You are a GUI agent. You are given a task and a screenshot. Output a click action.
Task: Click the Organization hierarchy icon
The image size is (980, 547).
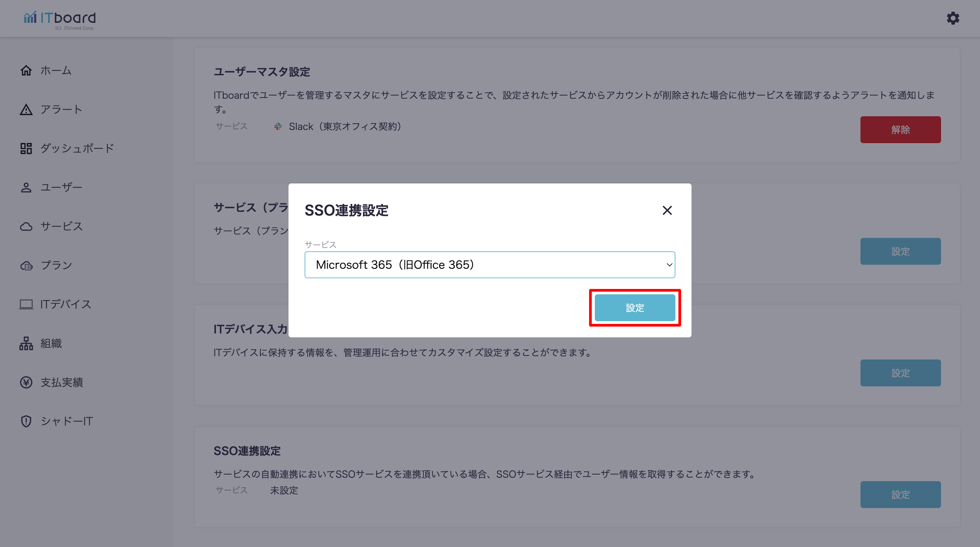[x=26, y=343]
